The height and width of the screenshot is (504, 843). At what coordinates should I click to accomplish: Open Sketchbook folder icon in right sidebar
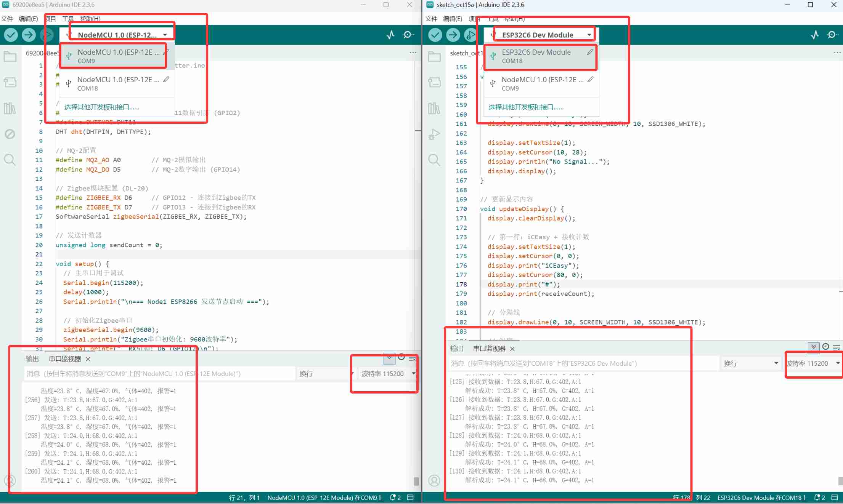[x=434, y=57]
